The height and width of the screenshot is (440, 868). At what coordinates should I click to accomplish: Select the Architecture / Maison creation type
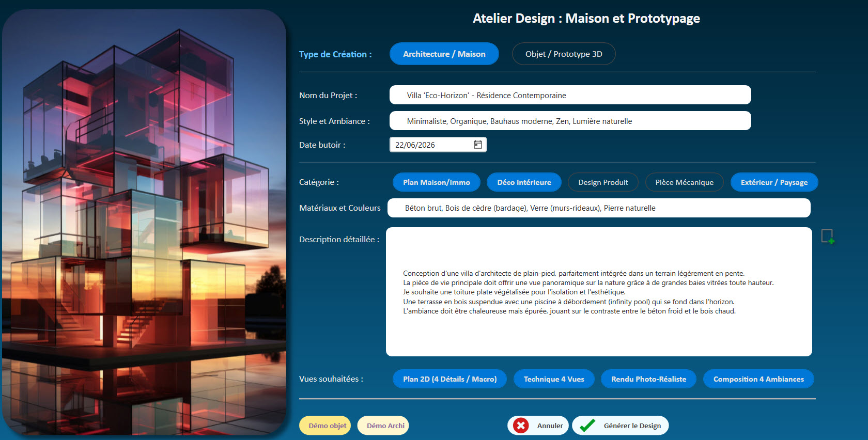coord(444,54)
